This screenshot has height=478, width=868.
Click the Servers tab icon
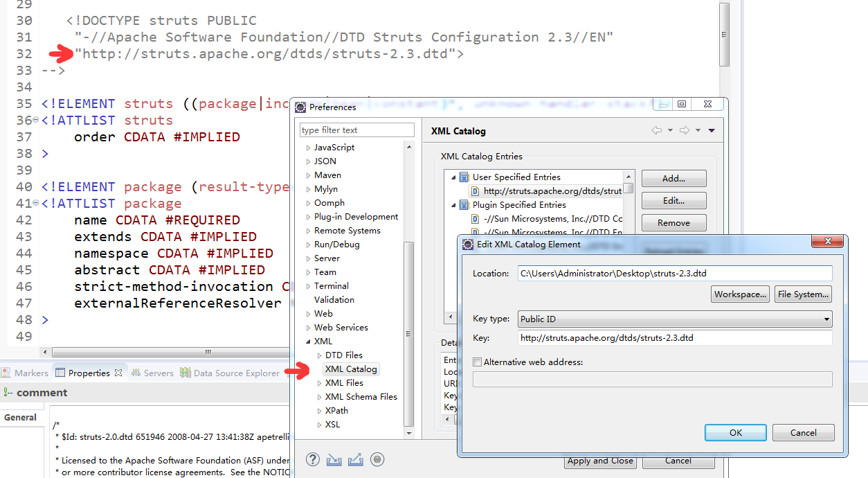tap(136, 373)
